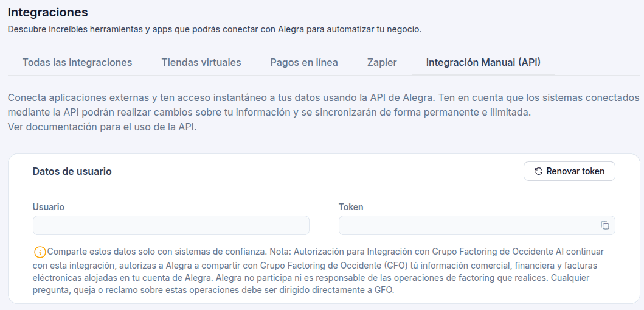Select the Pagos en línea tab
The width and height of the screenshot is (644, 310).
click(304, 63)
